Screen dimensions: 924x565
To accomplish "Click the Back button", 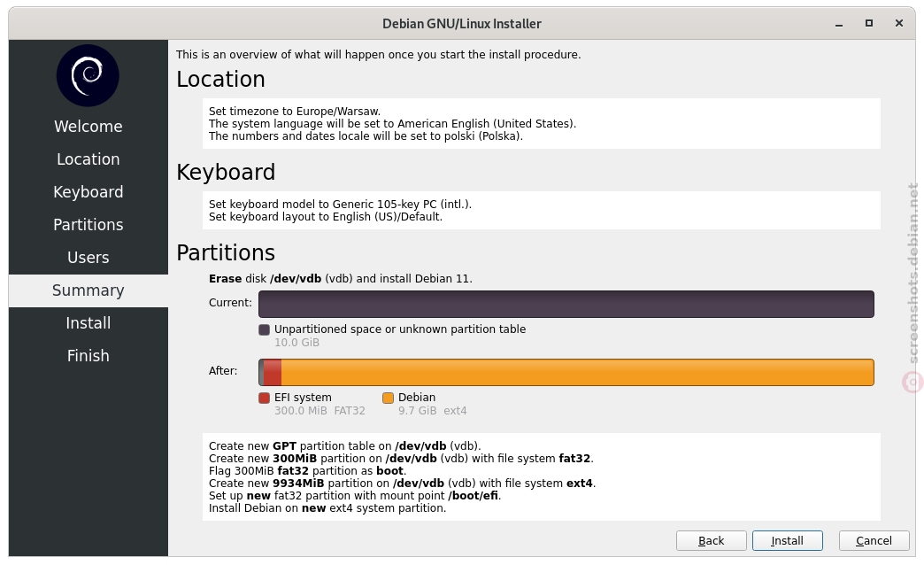I will pos(712,541).
